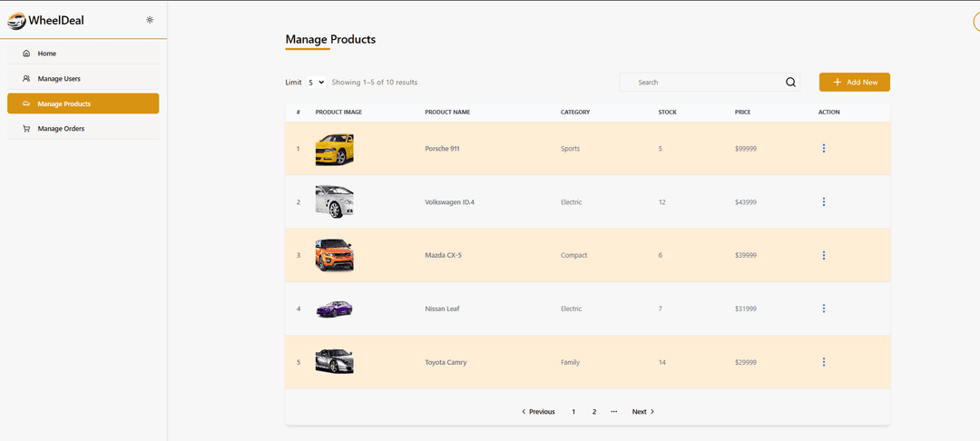Image resolution: width=980 pixels, height=441 pixels.
Task: Click the product Search field
Action: click(x=703, y=83)
